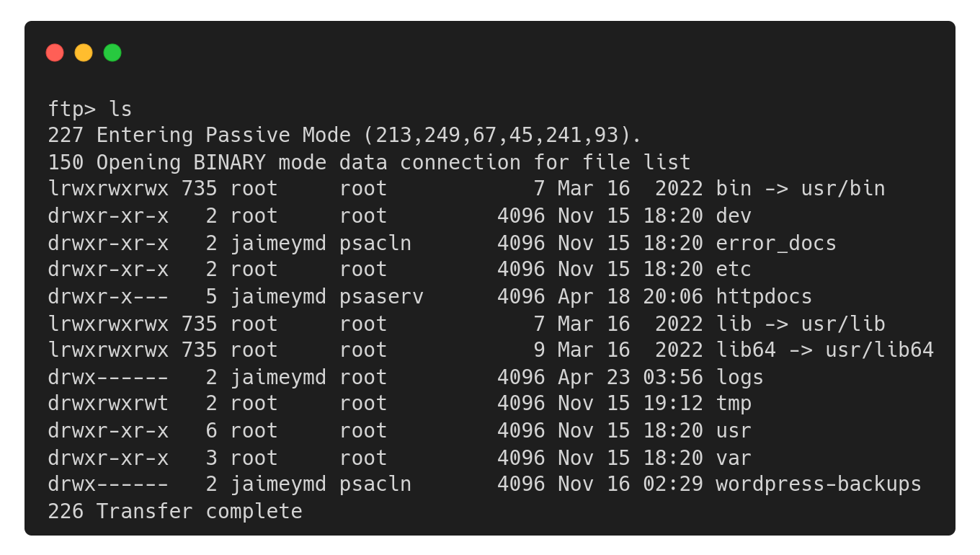
Task: Click the drwxrwxrwt permissions string
Action: click(108, 403)
